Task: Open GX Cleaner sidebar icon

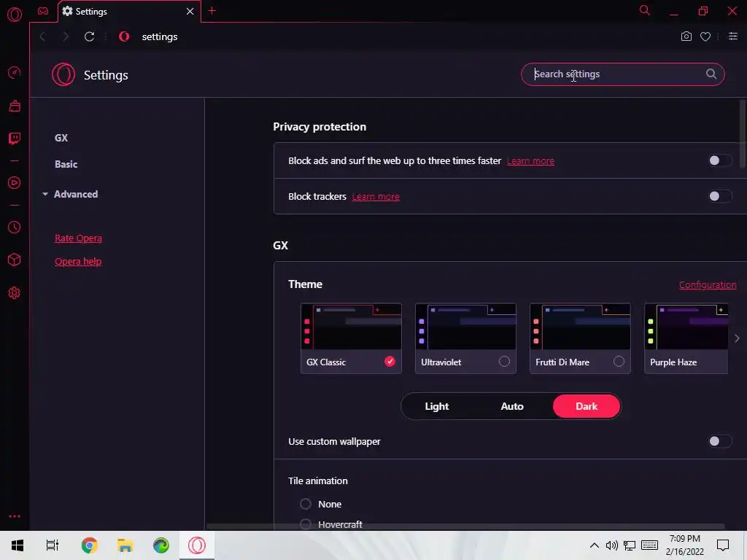Action: click(15, 106)
